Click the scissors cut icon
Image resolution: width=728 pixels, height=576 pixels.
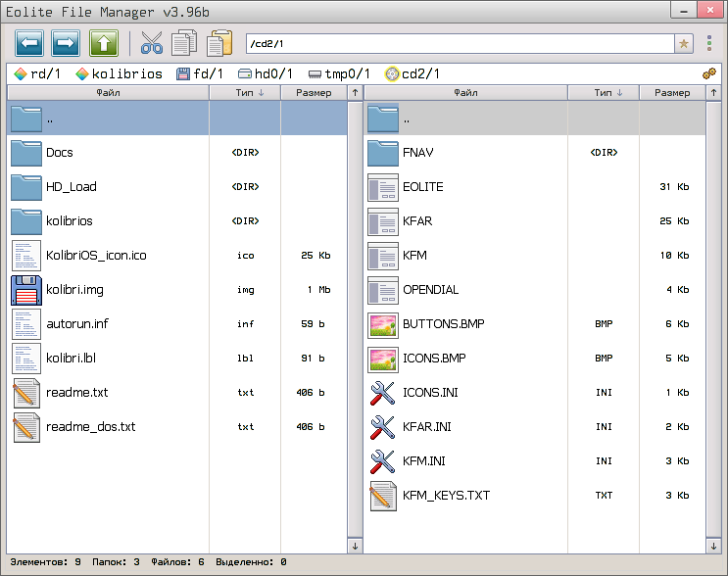(x=151, y=43)
